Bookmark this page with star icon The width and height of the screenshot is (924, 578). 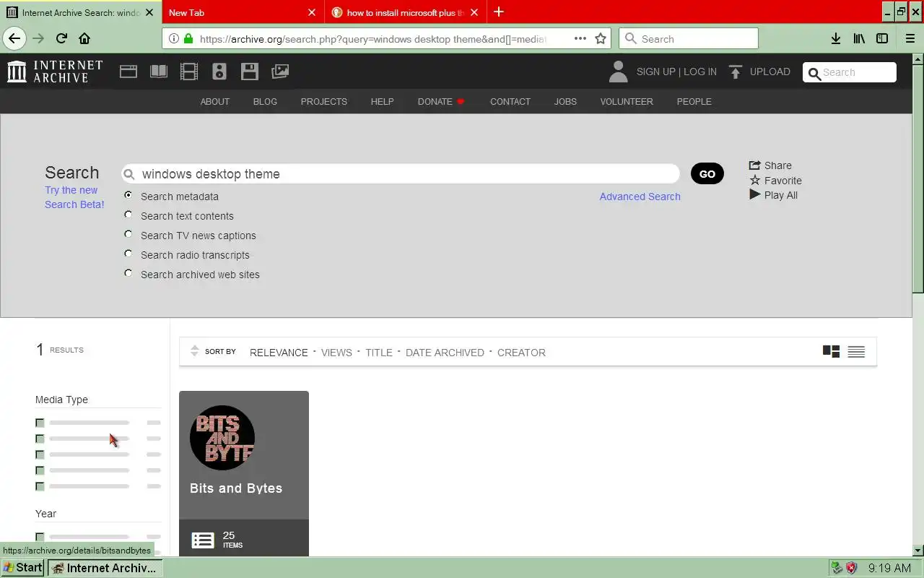pos(601,39)
